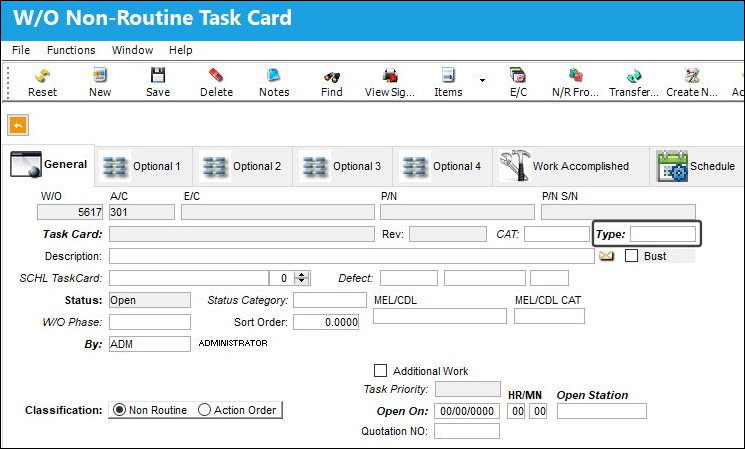Switch to the Optional 4 tab
745x449 pixels.
point(442,166)
